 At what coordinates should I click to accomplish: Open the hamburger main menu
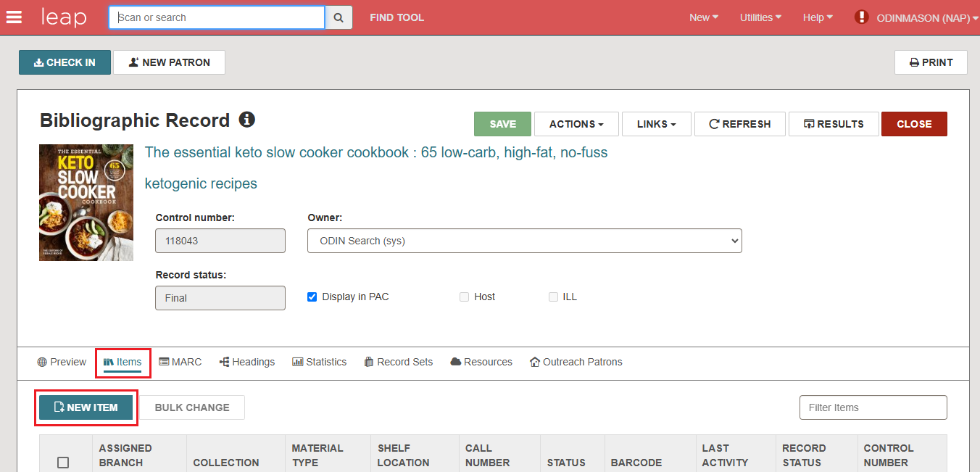point(14,17)
